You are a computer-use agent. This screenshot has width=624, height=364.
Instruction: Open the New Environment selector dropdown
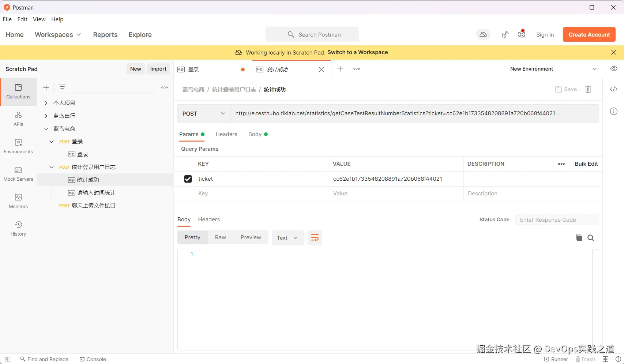tap(553, 69)
